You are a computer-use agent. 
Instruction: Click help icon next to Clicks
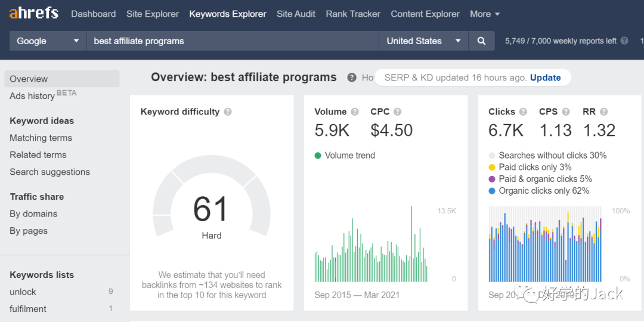(x=523, y=112)
